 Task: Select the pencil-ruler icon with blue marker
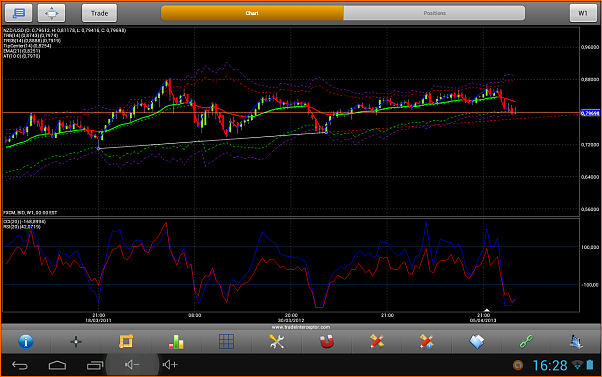click(x=427, y=341)
